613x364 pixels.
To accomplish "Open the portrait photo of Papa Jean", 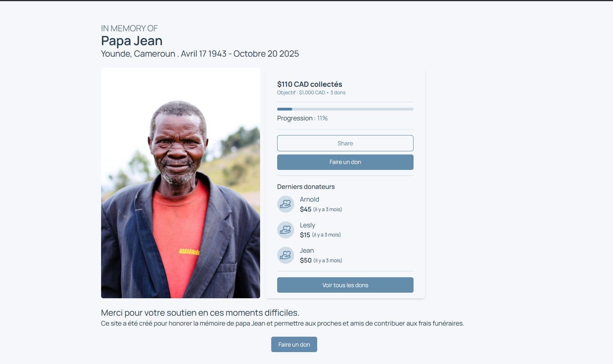I will pos(180,183).
